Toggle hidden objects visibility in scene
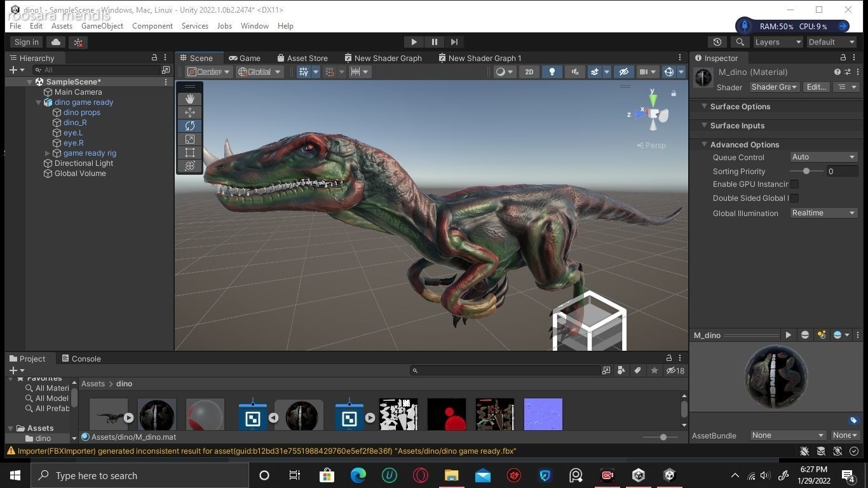The width and height of the screenshot is (868, 488). click(623, 72)
